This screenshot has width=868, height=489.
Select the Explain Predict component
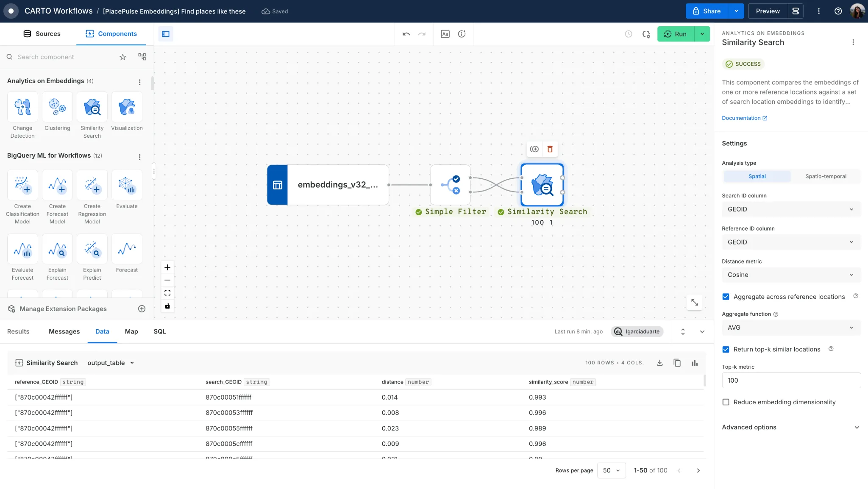[92, 249]
